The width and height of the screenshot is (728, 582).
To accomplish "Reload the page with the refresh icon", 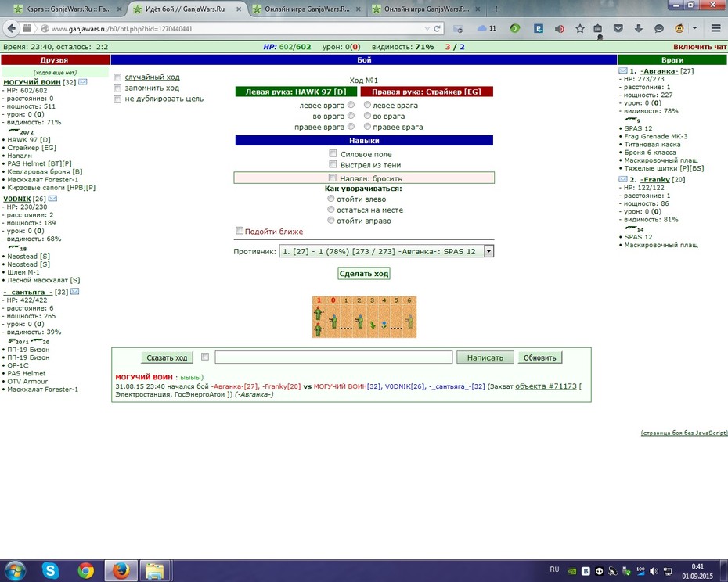I will (x=437, y=28).
